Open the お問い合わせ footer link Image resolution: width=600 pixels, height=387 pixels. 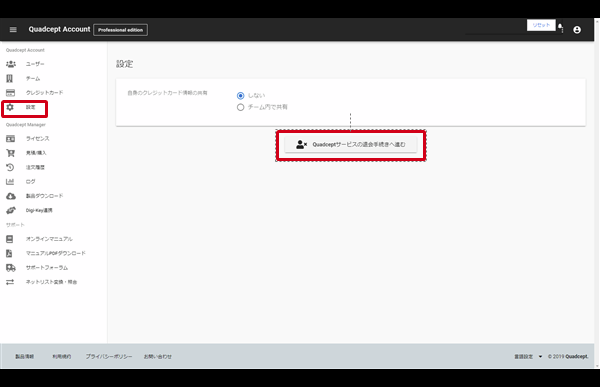[158, 356]
